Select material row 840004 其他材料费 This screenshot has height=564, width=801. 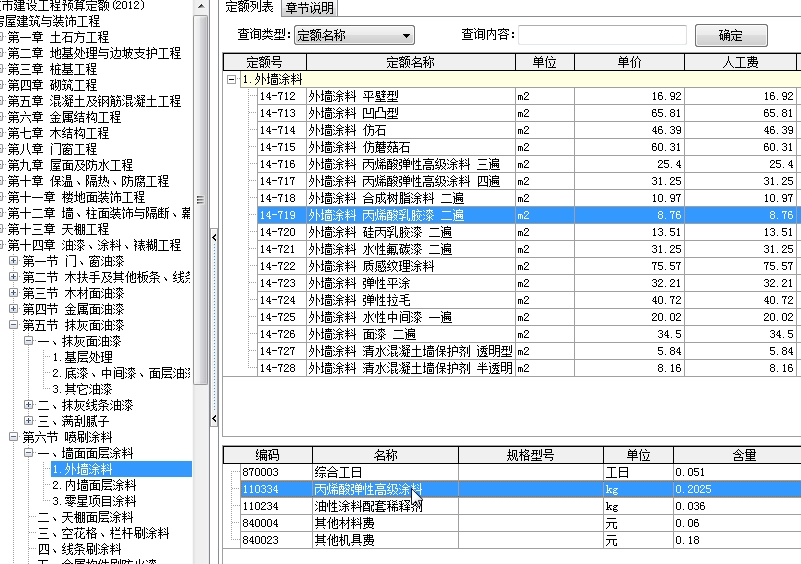tap(521, 523)
